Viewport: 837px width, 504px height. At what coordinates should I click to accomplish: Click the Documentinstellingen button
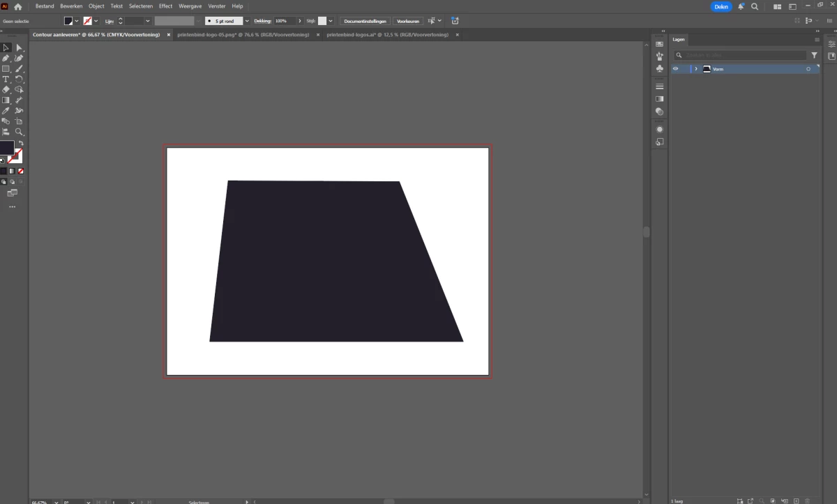click(365, 21)
